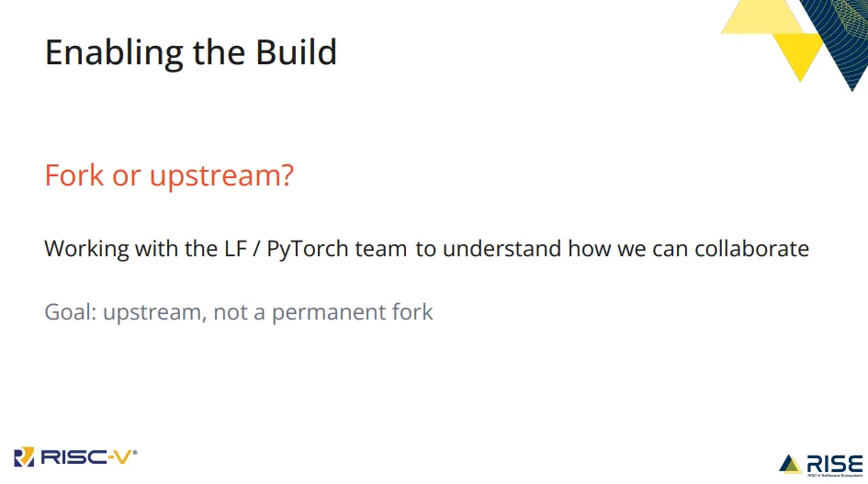Screen dimensions: 868x484
Task: Select the 'Fork or upstream?' heading
Action: click(169, 175)
